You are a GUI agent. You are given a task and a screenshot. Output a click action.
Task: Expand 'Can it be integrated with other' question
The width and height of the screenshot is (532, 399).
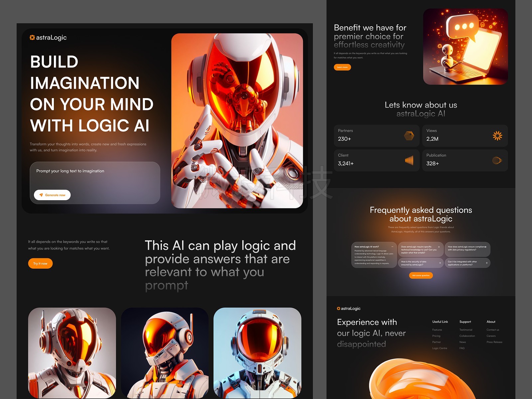(x=486, y=263)
